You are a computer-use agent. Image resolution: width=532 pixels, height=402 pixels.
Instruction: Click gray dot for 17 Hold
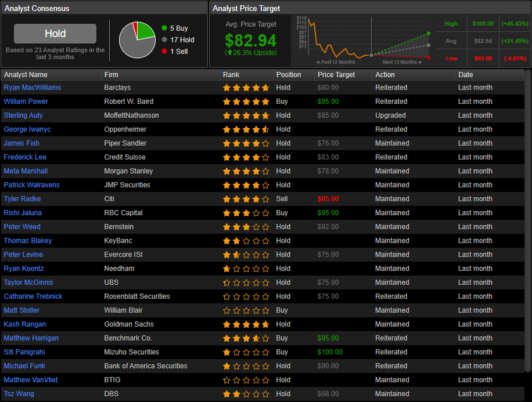click(x=164, y=39)
